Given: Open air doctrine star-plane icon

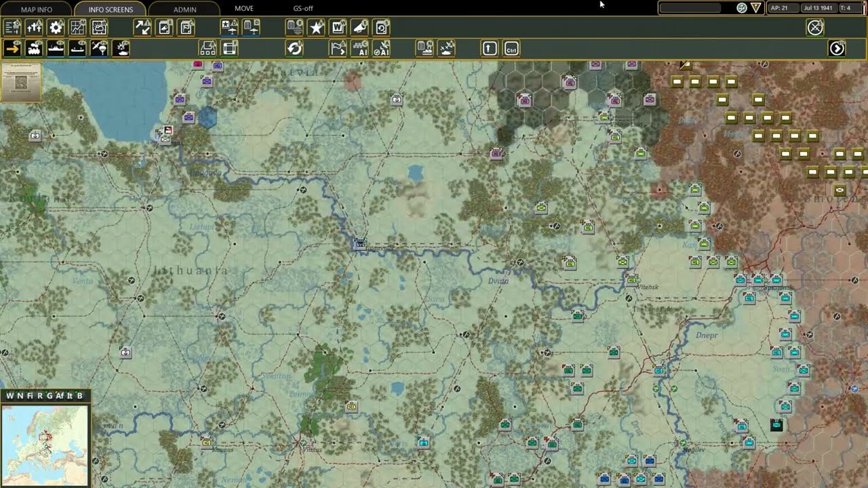Looking at the screenshot, I should 229,27.
